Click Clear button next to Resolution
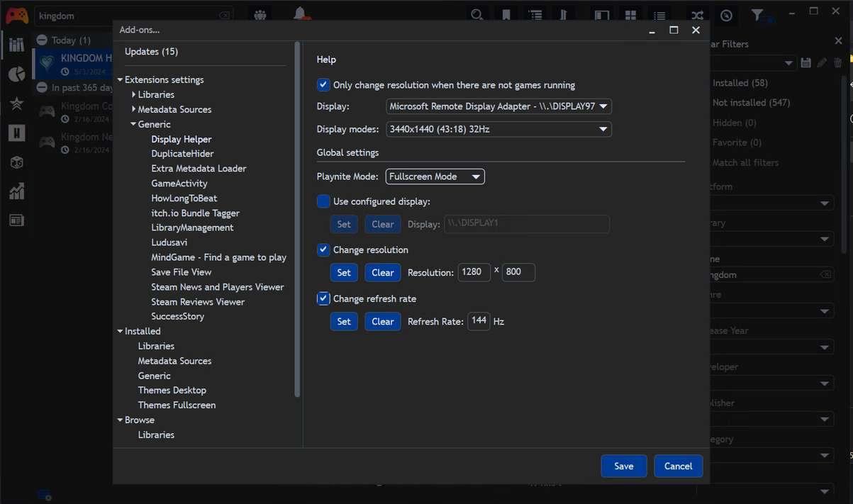The width and height of the screenshot is (853, 504). point(382,272)
